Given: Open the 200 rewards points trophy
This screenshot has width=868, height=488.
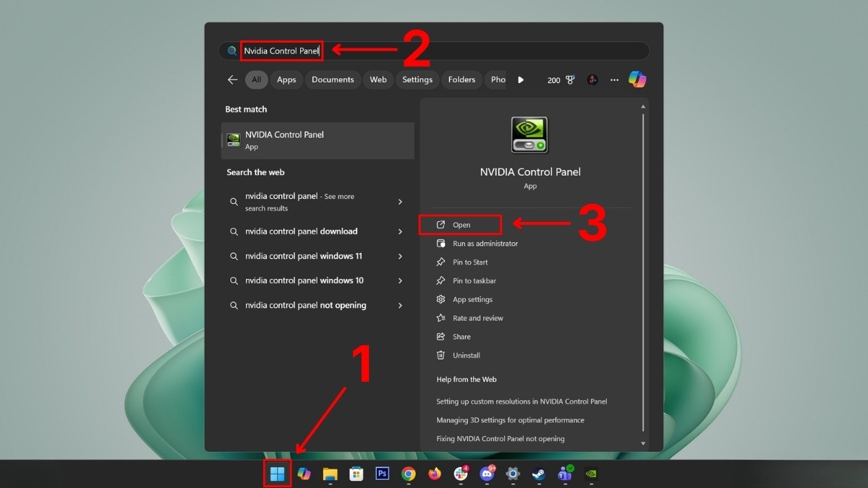Looking at the screenshot, I should pos(561,80).
